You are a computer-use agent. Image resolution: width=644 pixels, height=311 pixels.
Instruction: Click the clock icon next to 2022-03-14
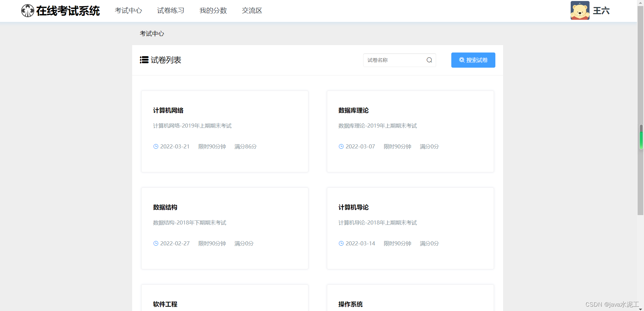[x=341, y=243]
